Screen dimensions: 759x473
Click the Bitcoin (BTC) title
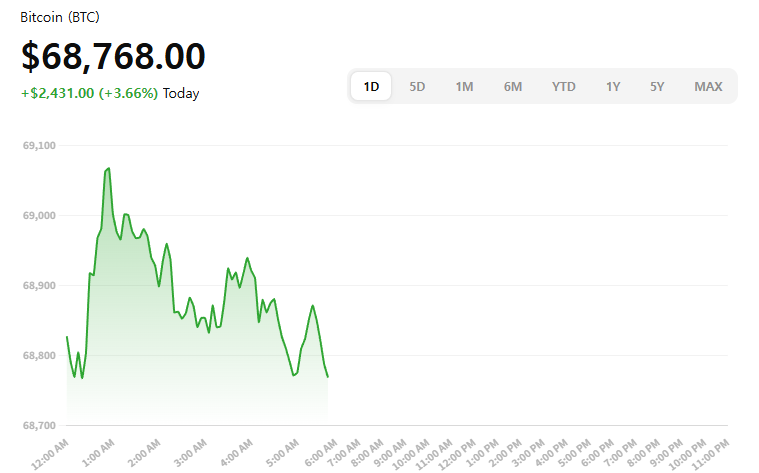coord(60,18)
